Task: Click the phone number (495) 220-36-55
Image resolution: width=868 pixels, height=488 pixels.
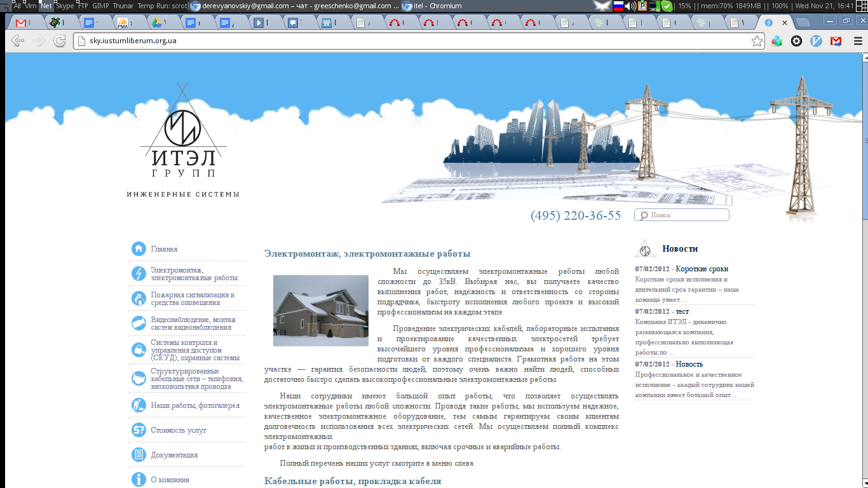Action: click(x=576, y=215)
